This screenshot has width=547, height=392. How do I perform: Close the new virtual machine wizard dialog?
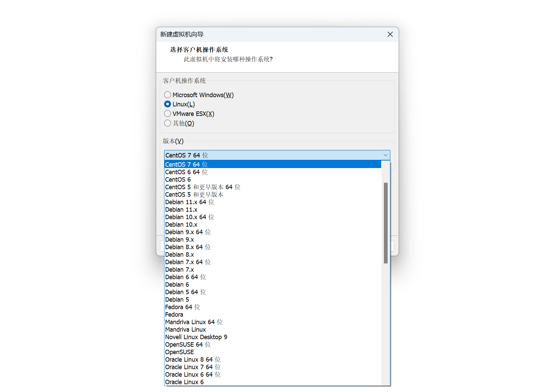(x=390, y=34)
